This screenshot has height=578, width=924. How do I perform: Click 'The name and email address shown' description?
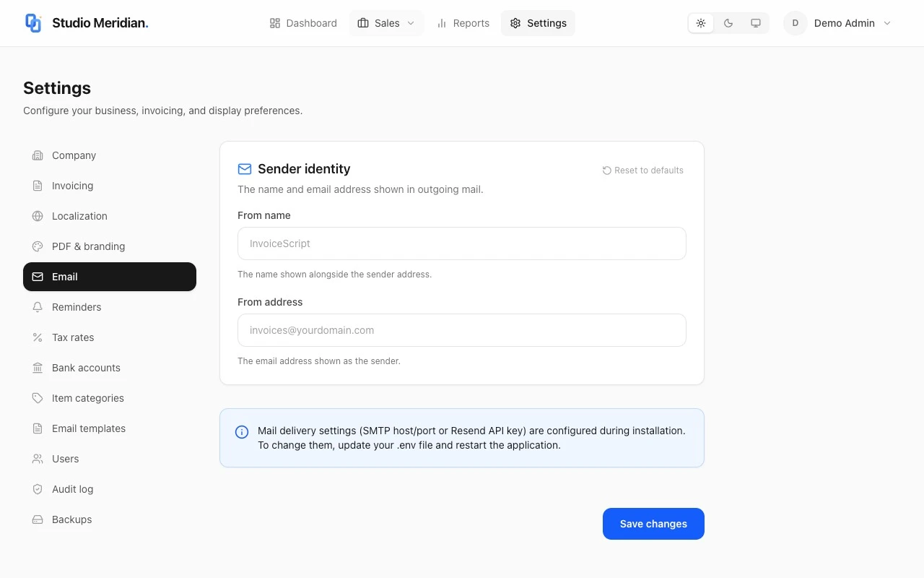coord(360,189)
